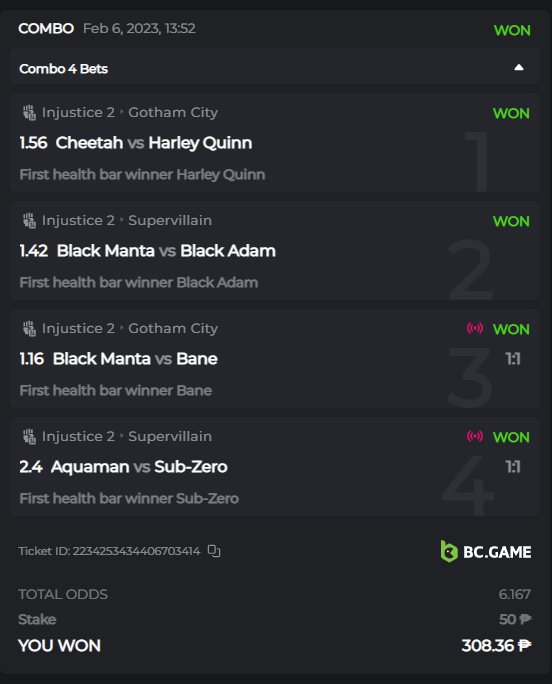
Task: Click the fist icon on Black Manta vs Black Adam
Action: (29, 220)
